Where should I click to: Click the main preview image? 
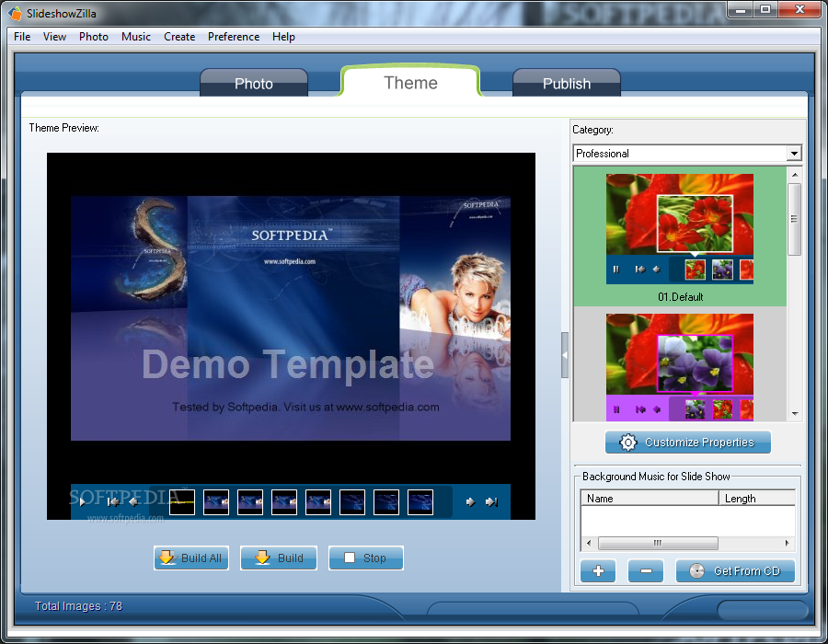click(291, 318)
